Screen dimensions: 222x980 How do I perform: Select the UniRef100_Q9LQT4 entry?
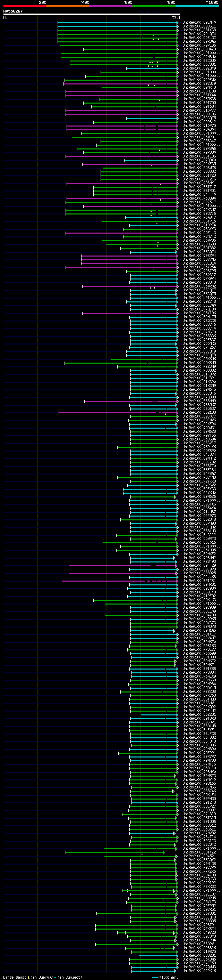[x=199, y=34]
